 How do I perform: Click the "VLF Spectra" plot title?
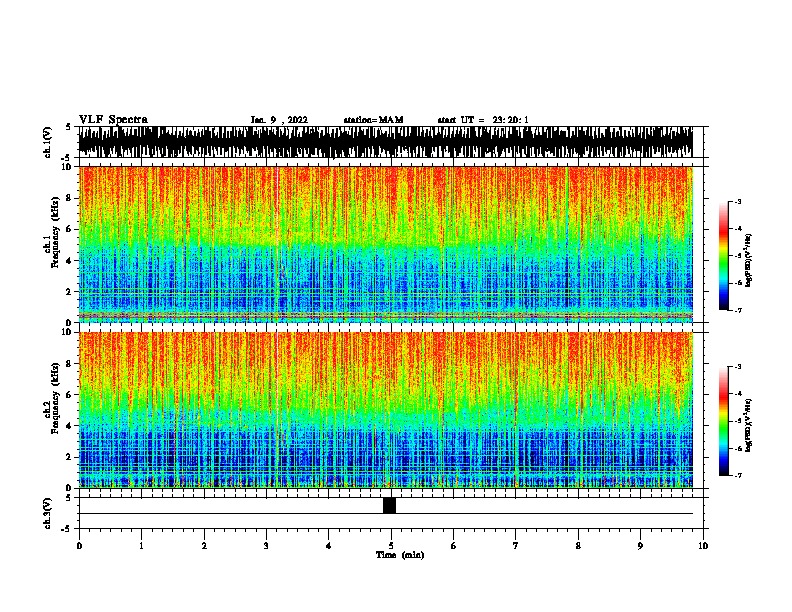click(113, 120)
